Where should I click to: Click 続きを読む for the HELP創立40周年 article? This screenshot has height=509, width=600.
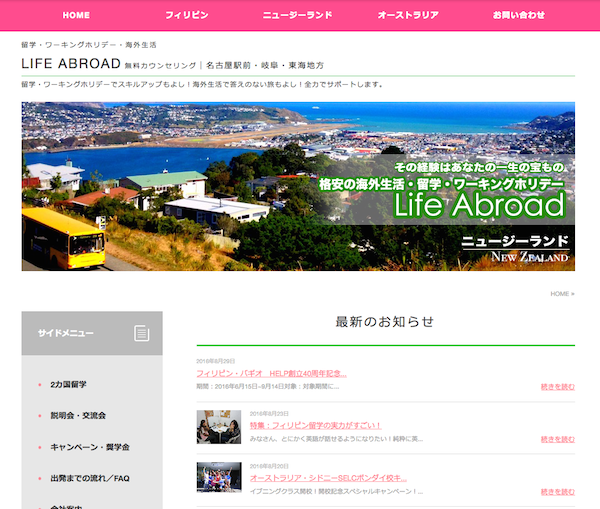558,387
